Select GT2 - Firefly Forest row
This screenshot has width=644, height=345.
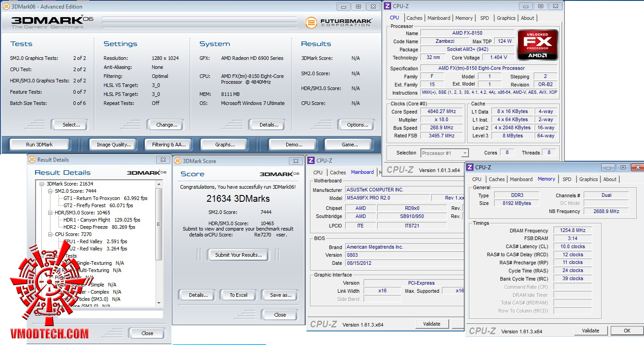point(98,205)
